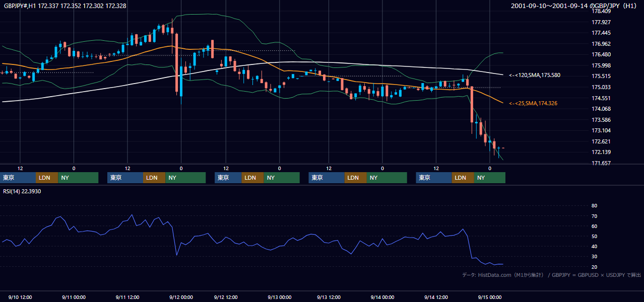Click the NY session block of the last day
The width and height of the screenshot is (644, 302).
click(x=489, y=178)
